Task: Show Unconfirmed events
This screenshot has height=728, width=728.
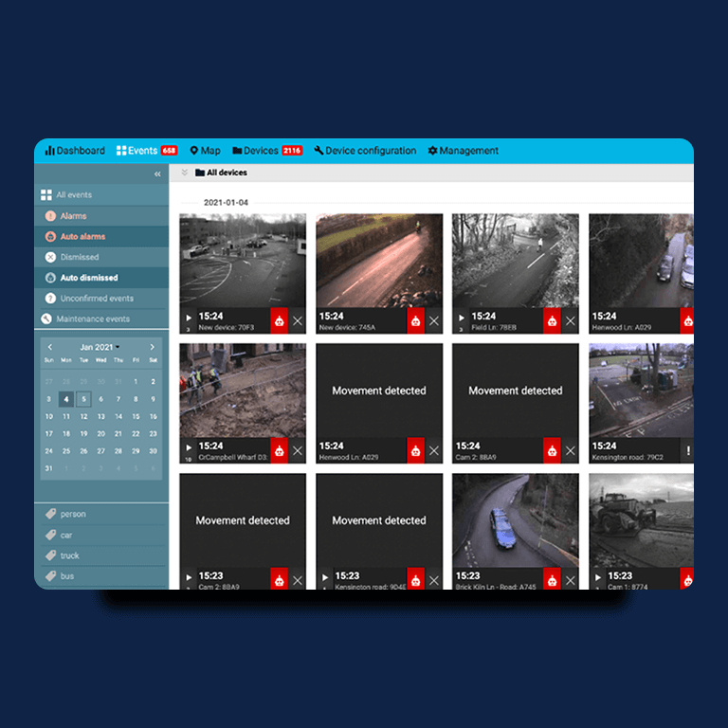Action: pos(96,299)
